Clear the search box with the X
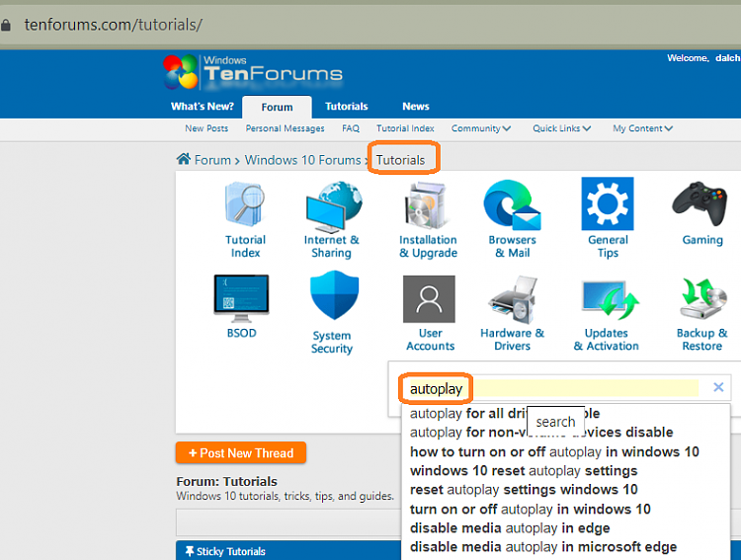Image resolution: width=741 pixels, height=560 pixels. (x=718, y=387)
